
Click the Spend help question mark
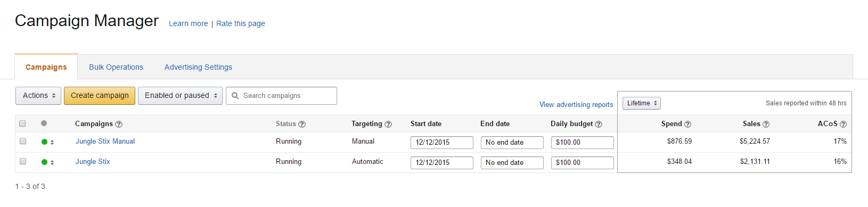tap(687, 124)
